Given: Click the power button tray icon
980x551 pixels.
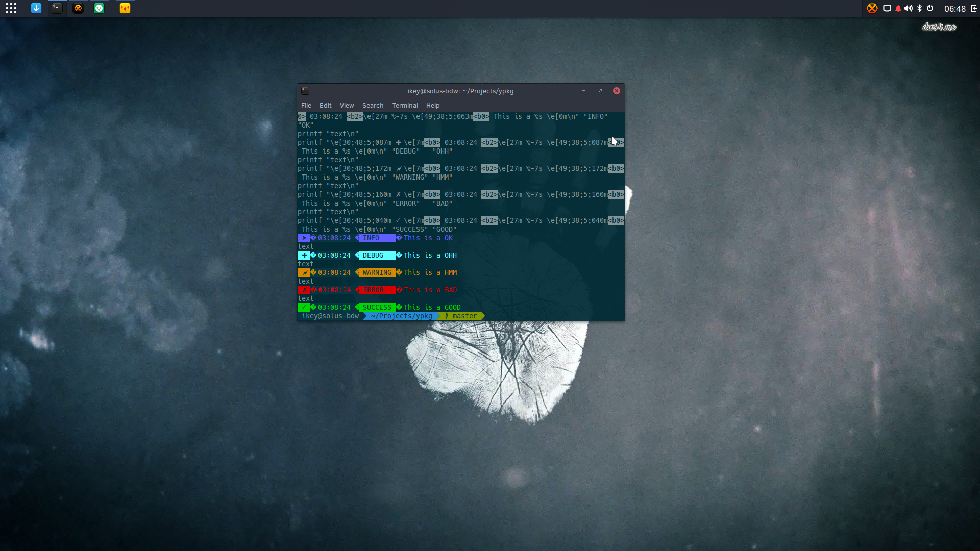Looking at the screenshot, I should (x=930, y=8).
